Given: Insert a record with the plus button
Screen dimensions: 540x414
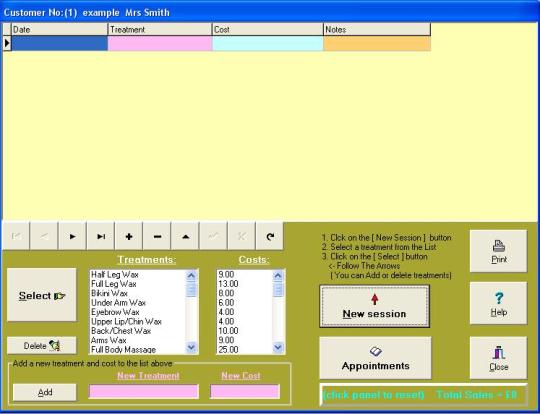Looking at the screenshot, I should click(129, 236).
